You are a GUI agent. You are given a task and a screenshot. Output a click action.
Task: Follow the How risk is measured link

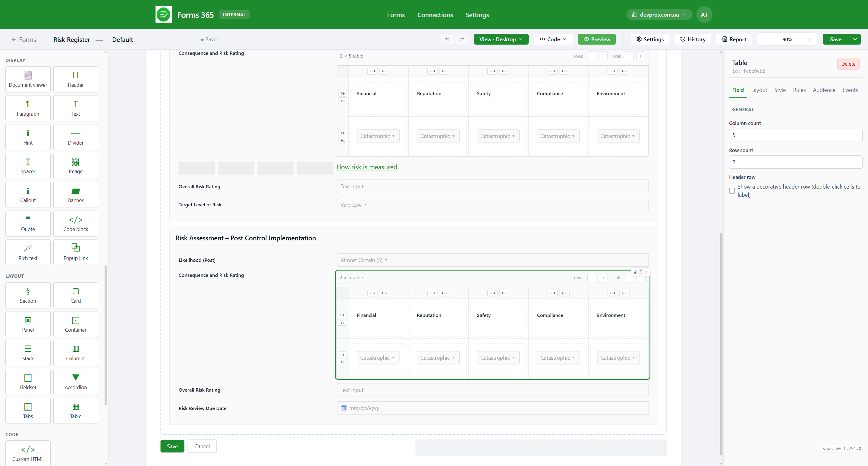click(x=366, y=167)
